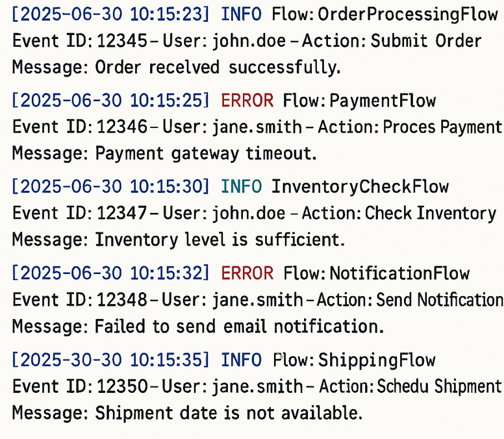The image size is (504, 439).
Task: Select the PaymentFlow flow name
Action: tap(383, 101)
